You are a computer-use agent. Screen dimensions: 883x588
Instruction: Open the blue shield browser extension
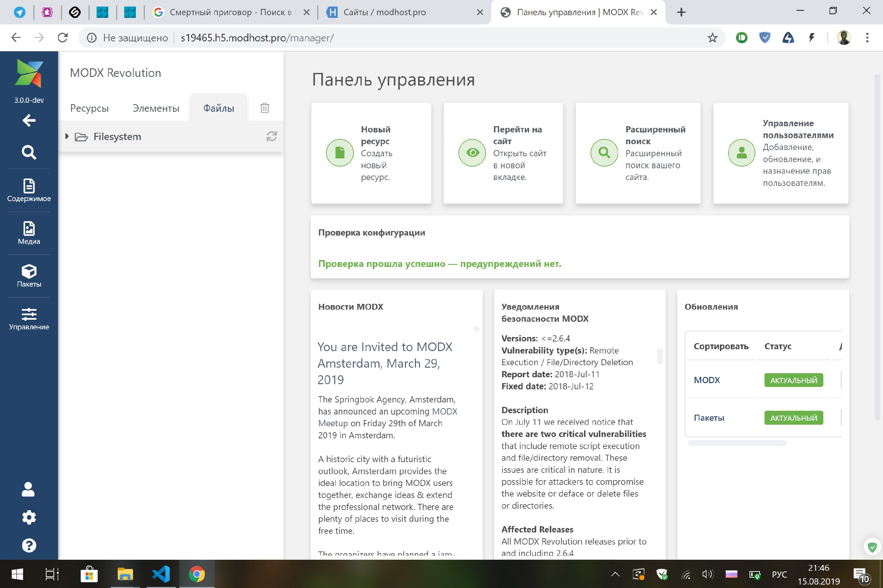(764, 38)
